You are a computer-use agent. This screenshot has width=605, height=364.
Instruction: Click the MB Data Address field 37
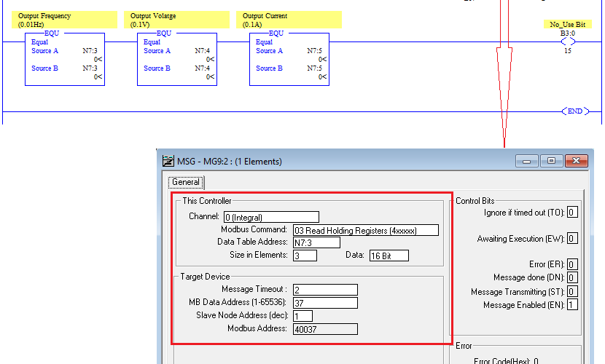[325, 303]
